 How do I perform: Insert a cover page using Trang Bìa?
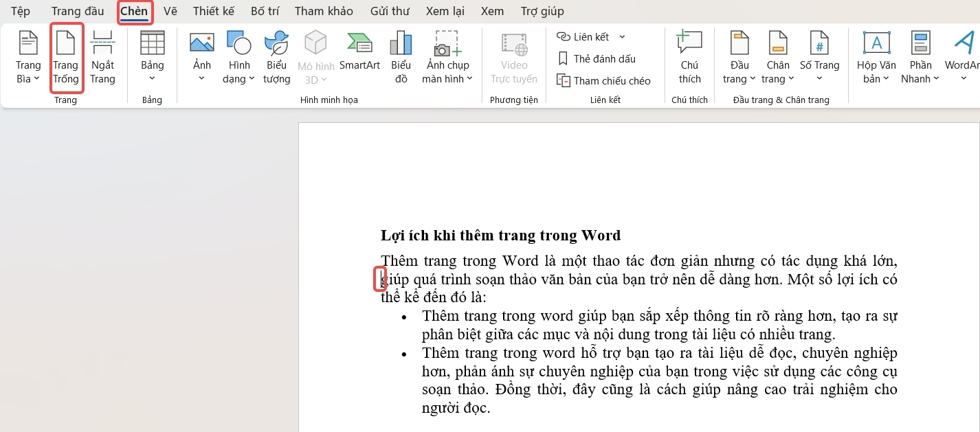coord(28,58)
